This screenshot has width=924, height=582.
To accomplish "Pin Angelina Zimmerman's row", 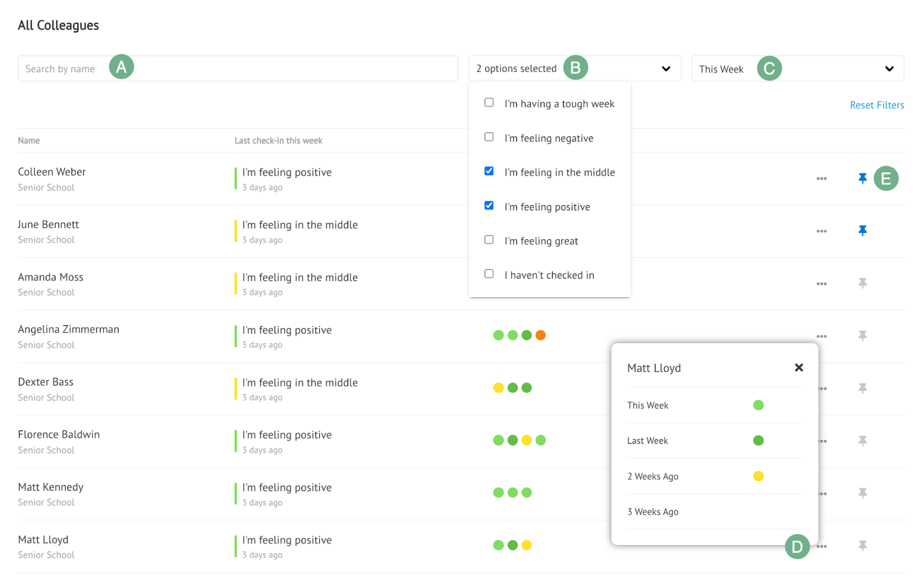I will pos(862,336).
